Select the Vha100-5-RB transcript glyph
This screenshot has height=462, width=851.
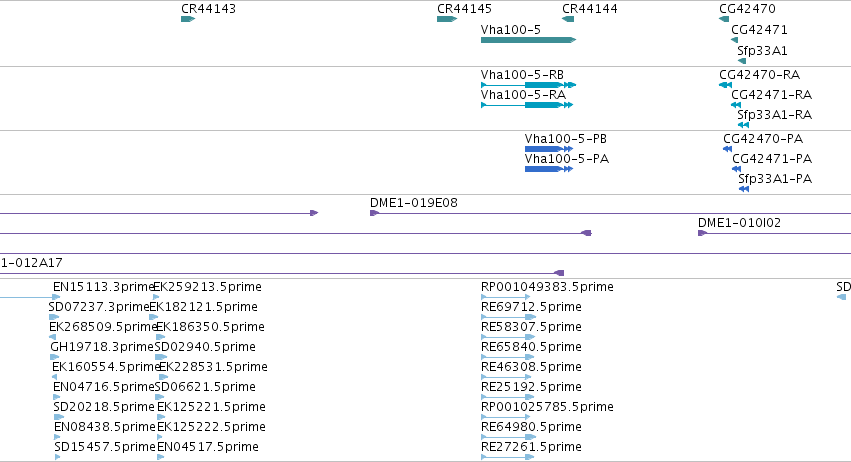(528, 85)
